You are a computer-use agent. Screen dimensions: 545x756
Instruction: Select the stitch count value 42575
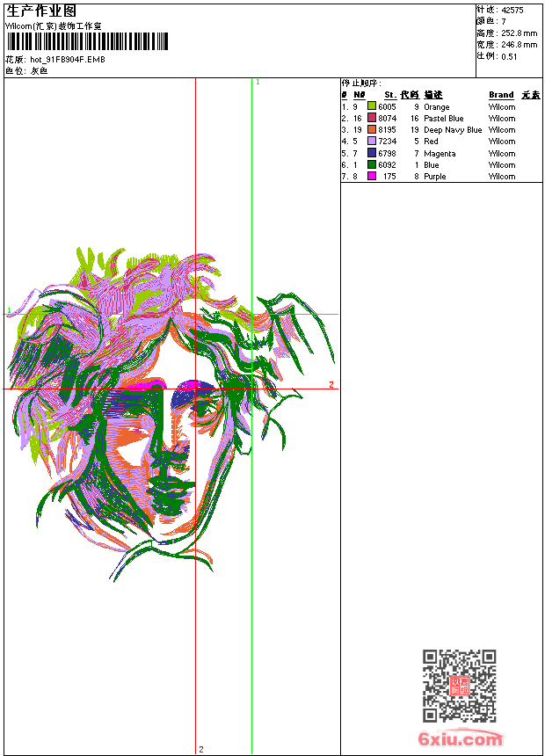512,11
